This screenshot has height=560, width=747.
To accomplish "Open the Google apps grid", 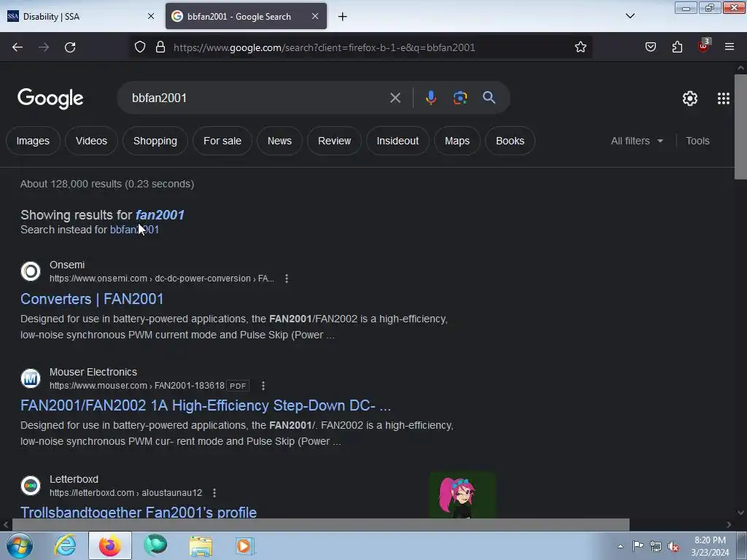I will [x=723, y=98].
